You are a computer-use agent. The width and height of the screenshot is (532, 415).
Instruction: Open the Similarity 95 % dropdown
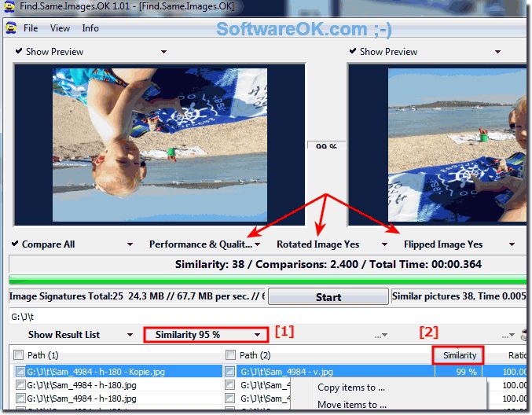(207, 335)
